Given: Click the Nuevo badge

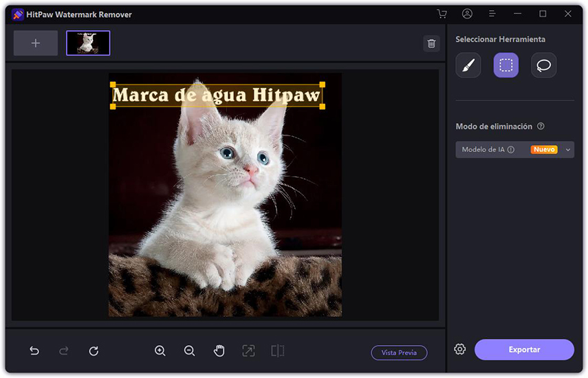Looking at the screenshot, I should pos(544,149).
